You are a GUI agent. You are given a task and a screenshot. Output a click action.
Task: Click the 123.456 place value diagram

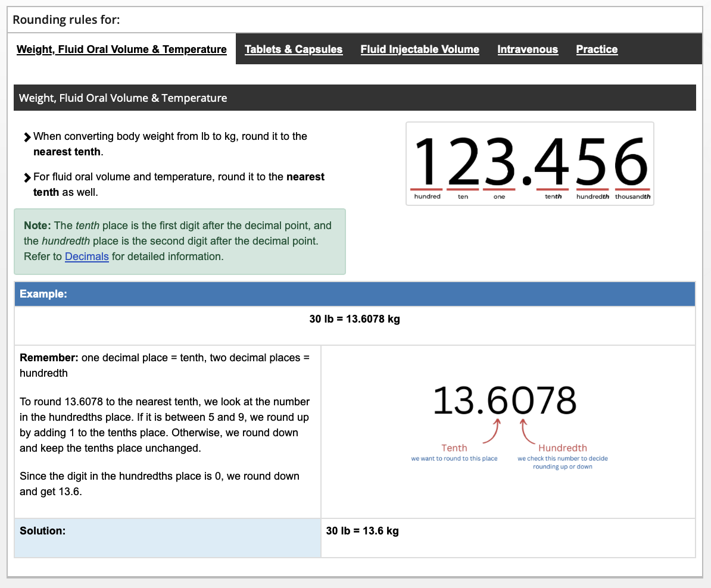tap(529, 164)
